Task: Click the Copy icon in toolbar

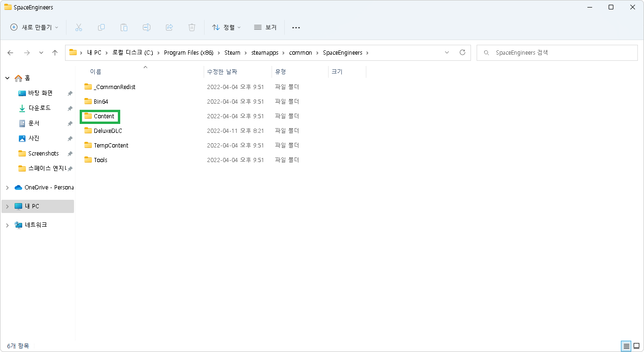Action: pos(101,27)
